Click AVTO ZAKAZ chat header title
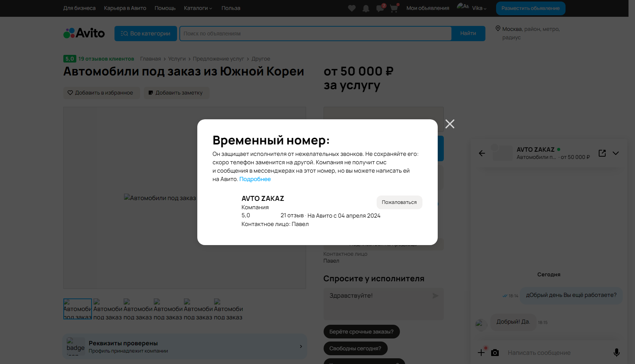The image size is (635, 364). coord(535,150)
